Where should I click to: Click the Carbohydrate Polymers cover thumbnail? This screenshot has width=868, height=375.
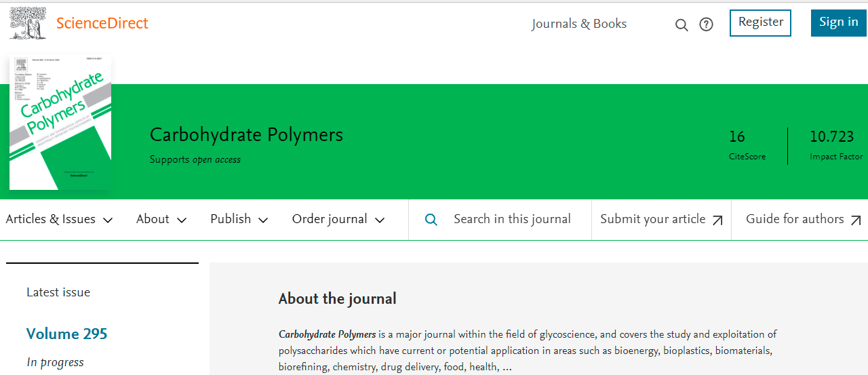click(x=60, y=122)
